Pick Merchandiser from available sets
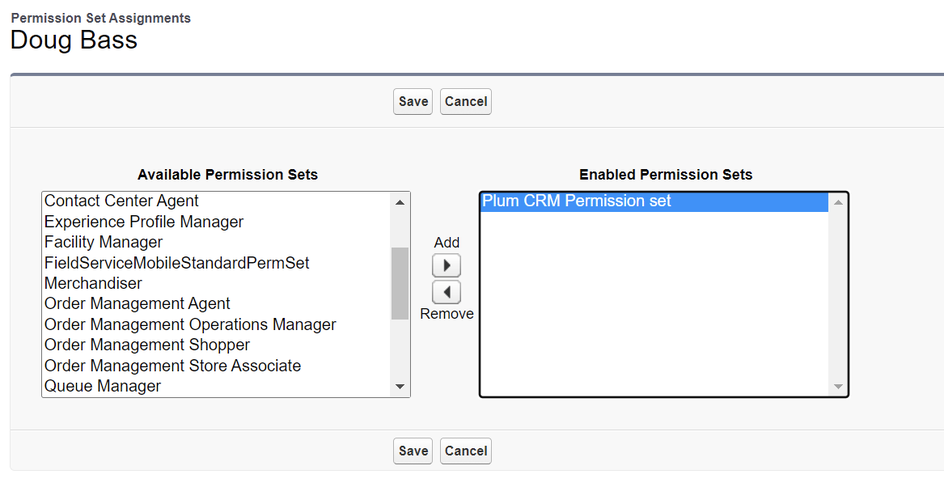 click(93, 283)
